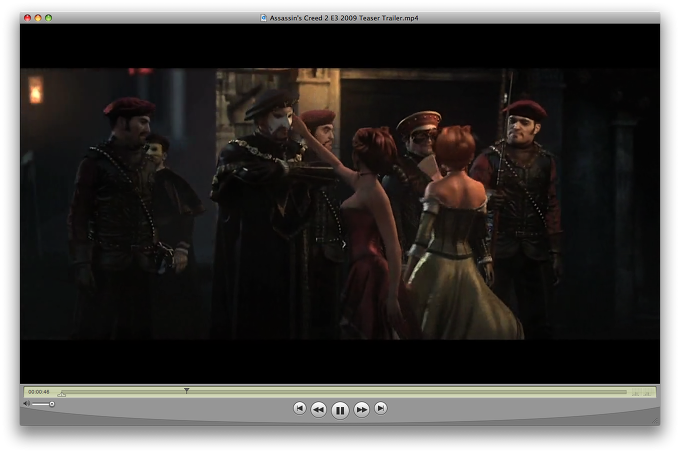Click the 00:00:46 time display
The image size is (680, 453).
click(x=39, y=392)
